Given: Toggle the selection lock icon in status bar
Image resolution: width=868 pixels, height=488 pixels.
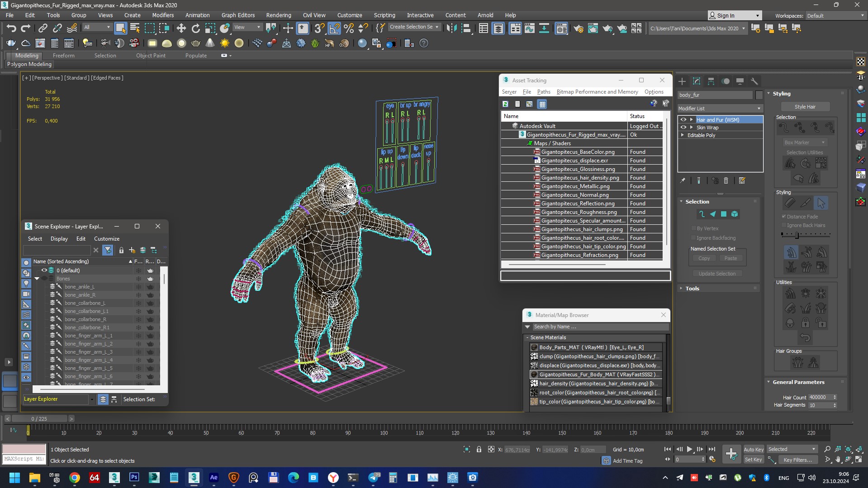Looking at the screenshot, I should pos(479,449).
